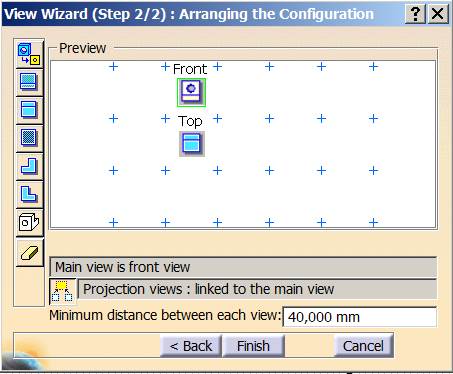
Task: Select the Top view thumbnail in preview
Action: point(192,144)
